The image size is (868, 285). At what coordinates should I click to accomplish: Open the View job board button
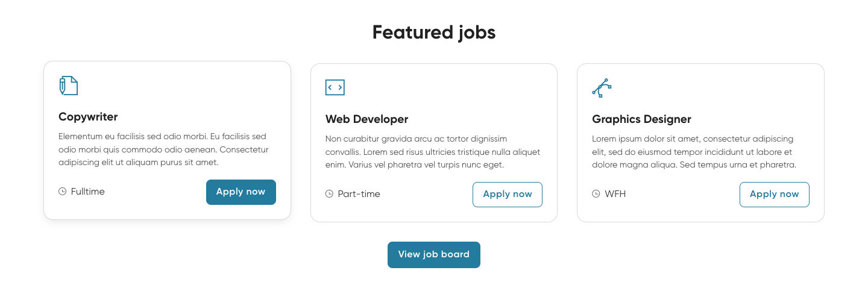(x=433, y=254)
